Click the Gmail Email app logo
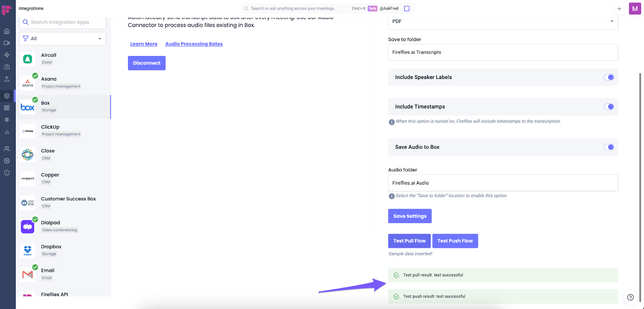The image size is (644, 309). tap(27, 274)
